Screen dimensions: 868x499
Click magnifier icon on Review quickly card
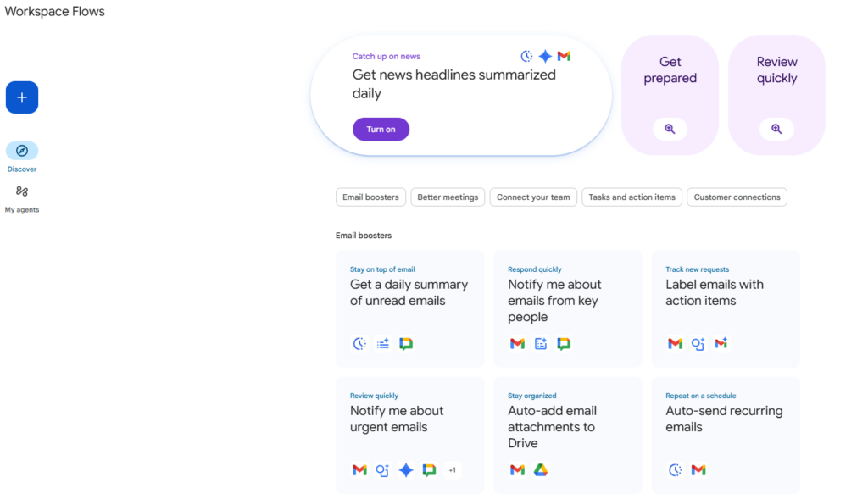click(776, 129)
